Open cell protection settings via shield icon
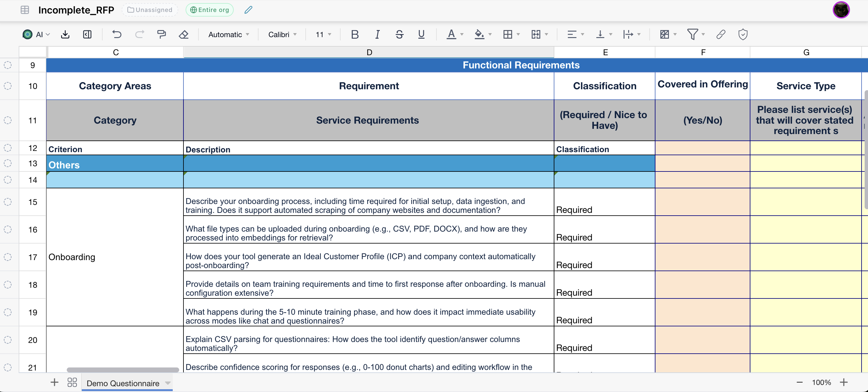 [x=742, y=34]
